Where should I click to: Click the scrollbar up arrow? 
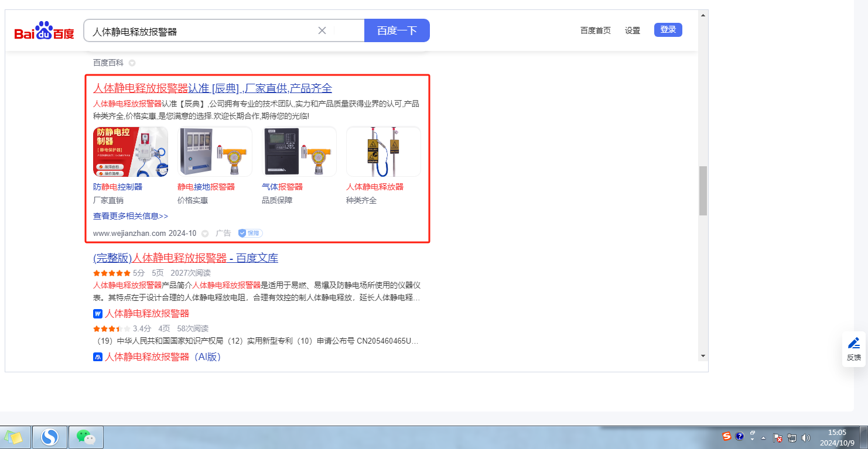[x=703, y=14]
